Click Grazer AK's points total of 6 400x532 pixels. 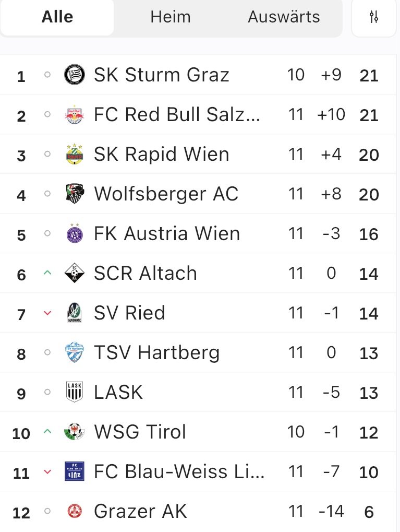coord(369,512)
